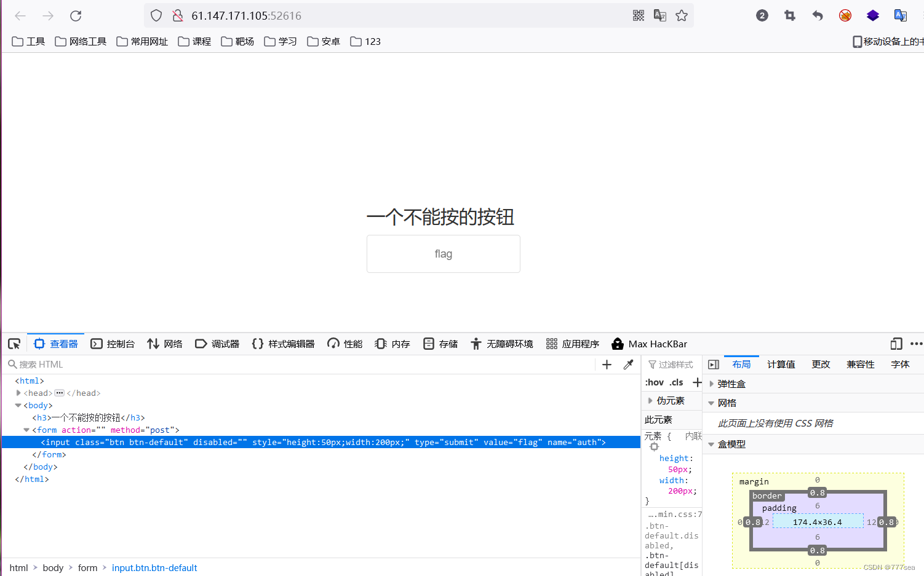Toggle responsive design mode

pos(896,344)
